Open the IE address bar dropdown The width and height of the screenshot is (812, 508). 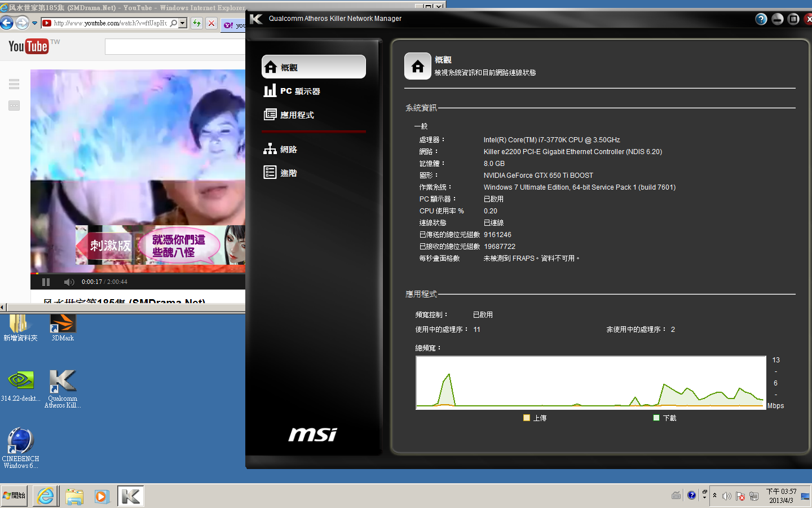point(183,23)
